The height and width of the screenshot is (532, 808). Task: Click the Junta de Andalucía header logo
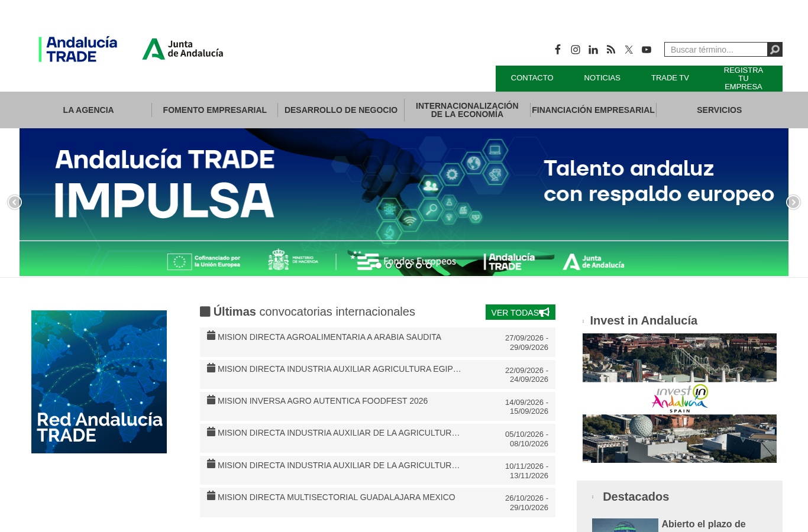(x=183, y=49)
